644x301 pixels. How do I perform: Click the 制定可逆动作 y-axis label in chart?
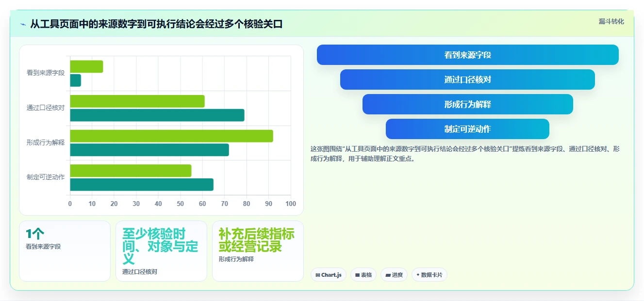pos(46,177)
